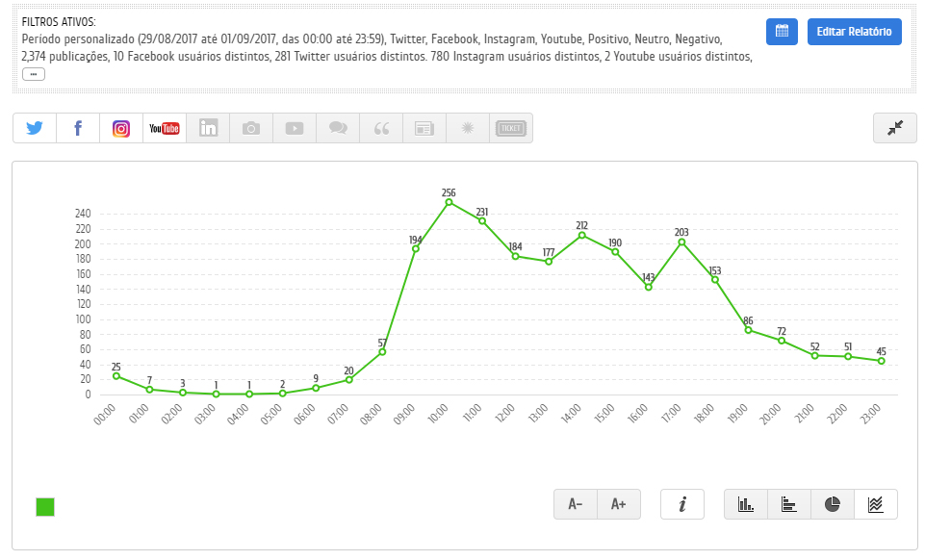This screenshot has height=560, width=925.
Task: Click the collapse arrows icon
Action: 895,128
